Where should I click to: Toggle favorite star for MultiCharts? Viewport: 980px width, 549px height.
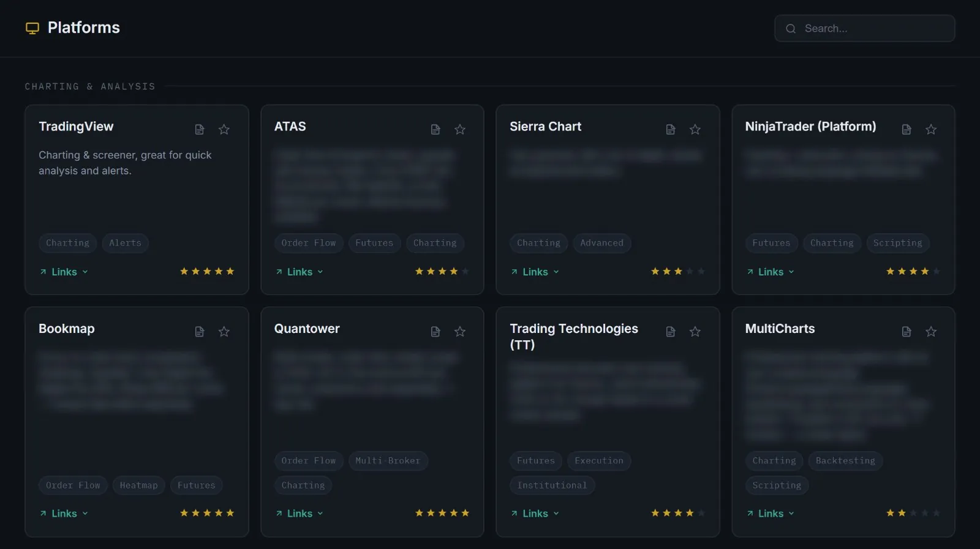(x=931, y=331)
